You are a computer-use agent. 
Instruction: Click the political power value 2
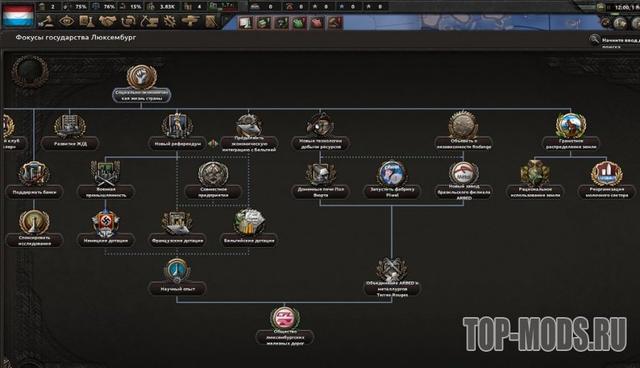(x=53, y=7)
